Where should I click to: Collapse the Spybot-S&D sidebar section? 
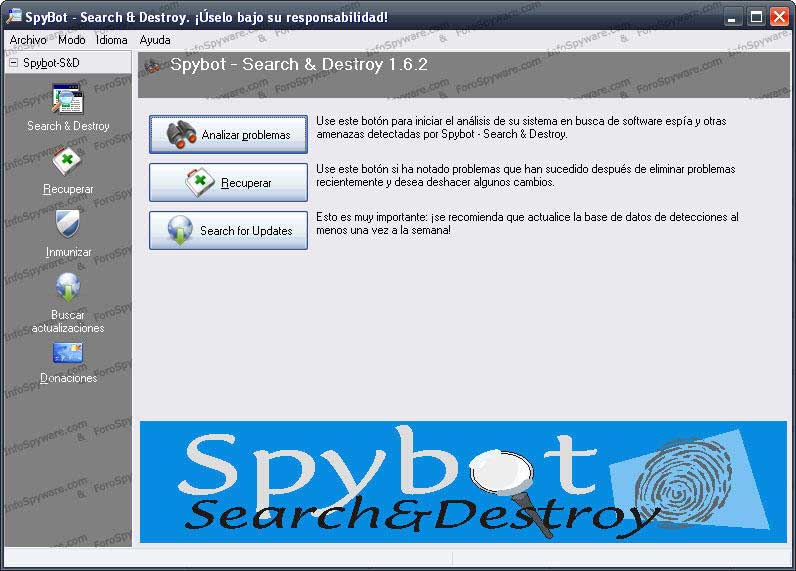click(14, 63)
